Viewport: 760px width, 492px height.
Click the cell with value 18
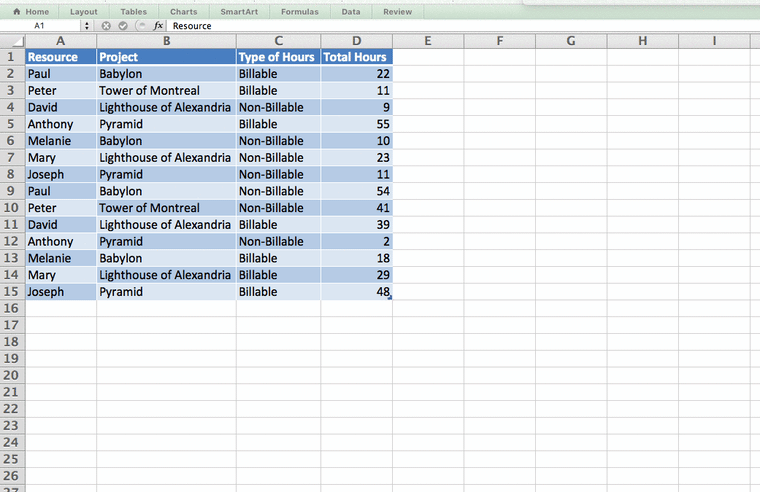tap(356, 258)
